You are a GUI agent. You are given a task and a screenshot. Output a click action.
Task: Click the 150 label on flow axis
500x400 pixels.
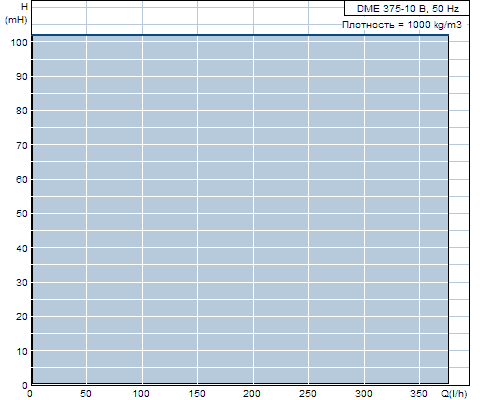197,394
